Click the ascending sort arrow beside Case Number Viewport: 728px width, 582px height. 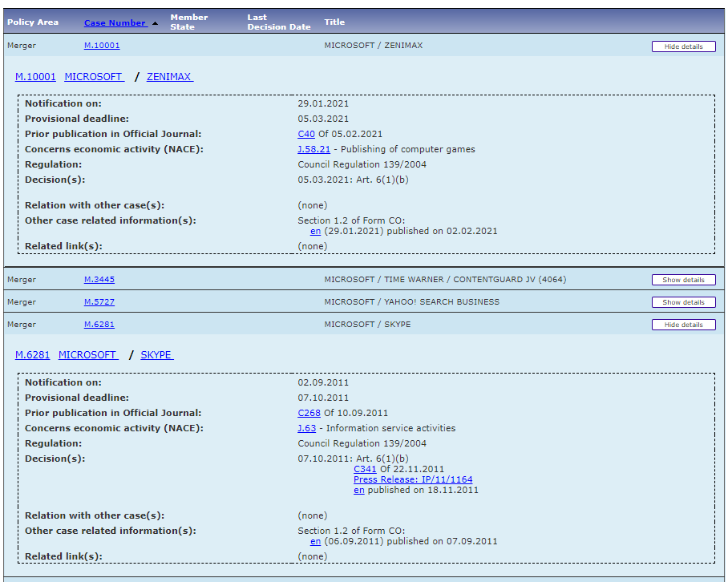point(155,23)
